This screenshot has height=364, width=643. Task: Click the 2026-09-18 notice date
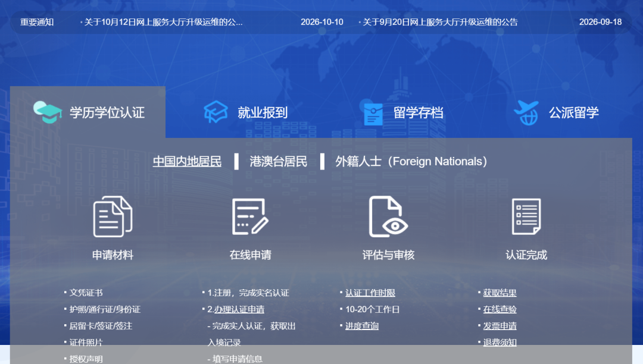click(600, 22)
